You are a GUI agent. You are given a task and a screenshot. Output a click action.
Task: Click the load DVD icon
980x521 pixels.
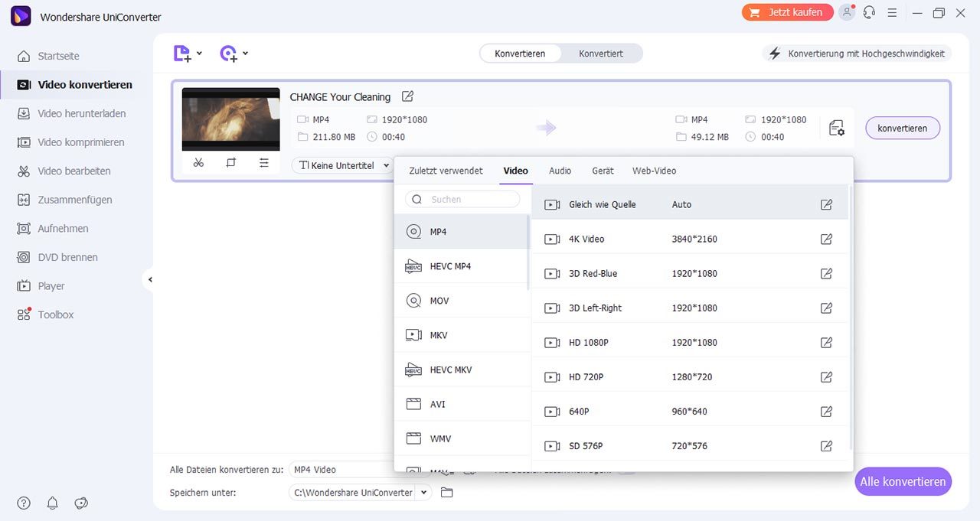coord(228,54)
